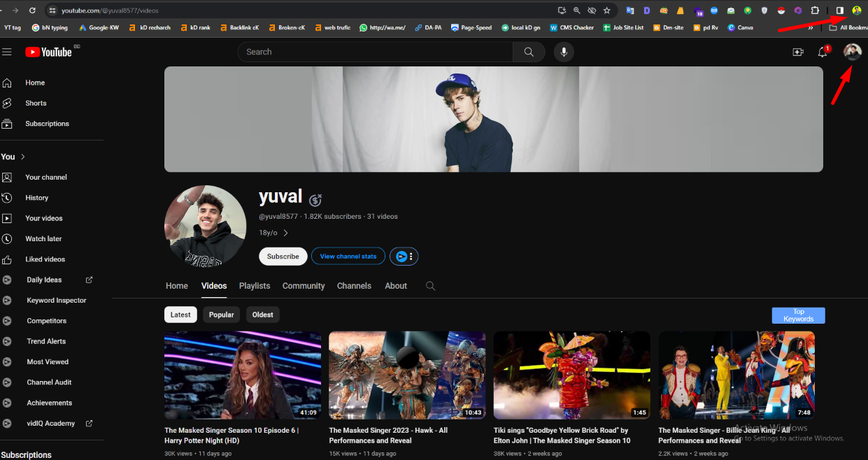Select the Popular sort chip

(221, 315)
